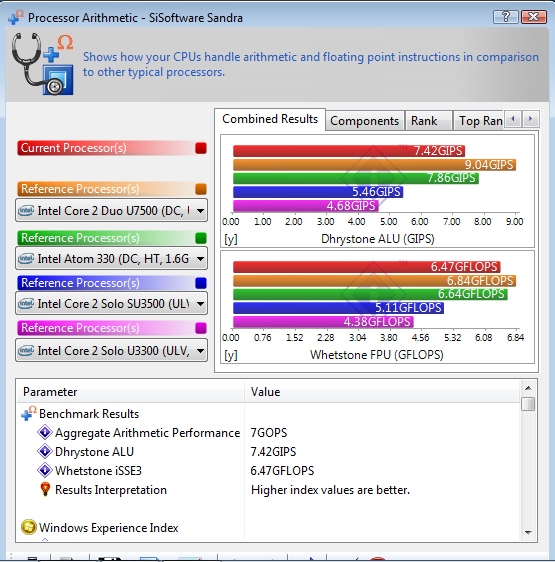The image size is (555, 562).
Task: Open the Intel Core 2 Duo U7500 dropdown
Action: [112, 210]
